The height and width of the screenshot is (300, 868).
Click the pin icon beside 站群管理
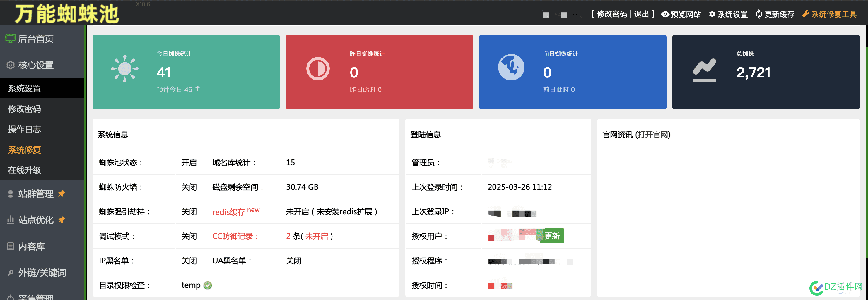(x=61, y=193)
